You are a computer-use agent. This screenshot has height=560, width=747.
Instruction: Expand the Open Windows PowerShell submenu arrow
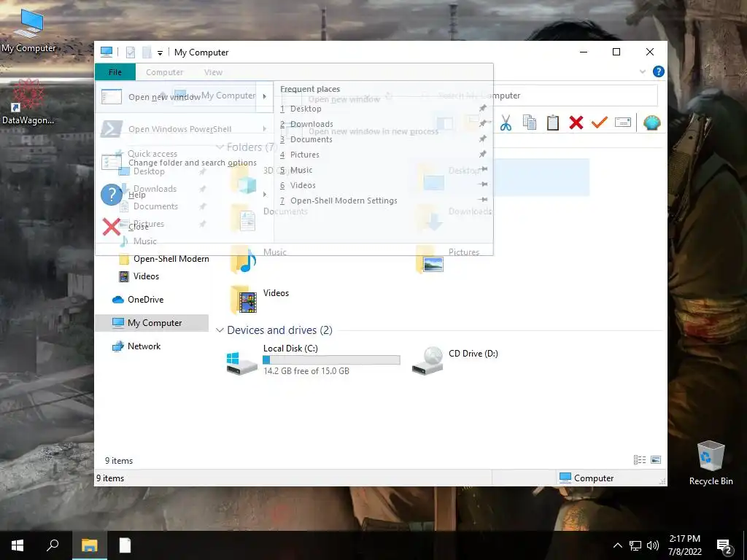pyautogui.click(x=264, y=128)
